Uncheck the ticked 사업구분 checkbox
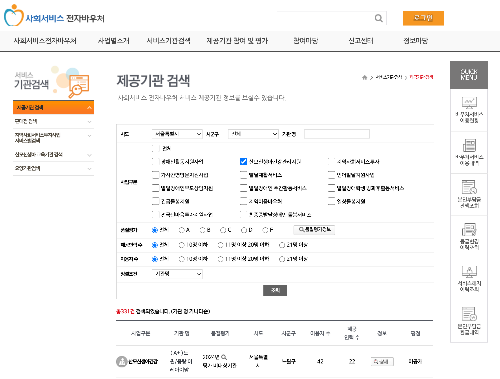Viewport: 500px width, 379px height. 243,162
